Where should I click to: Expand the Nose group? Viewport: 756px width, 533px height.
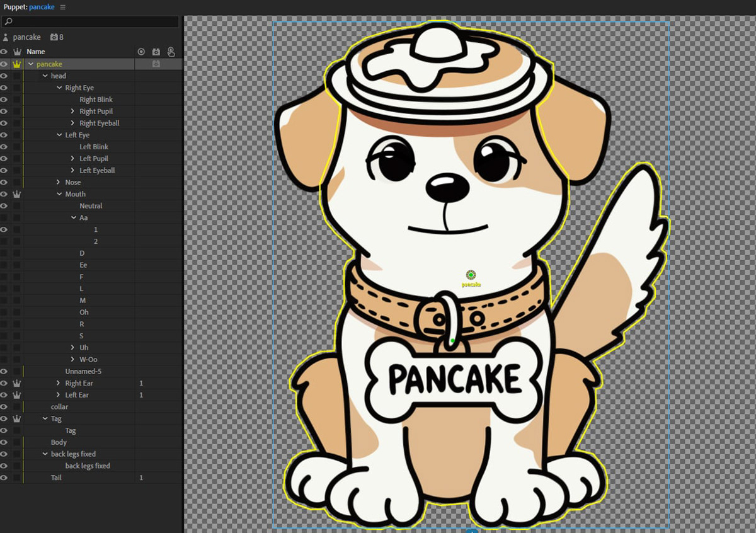59,182
